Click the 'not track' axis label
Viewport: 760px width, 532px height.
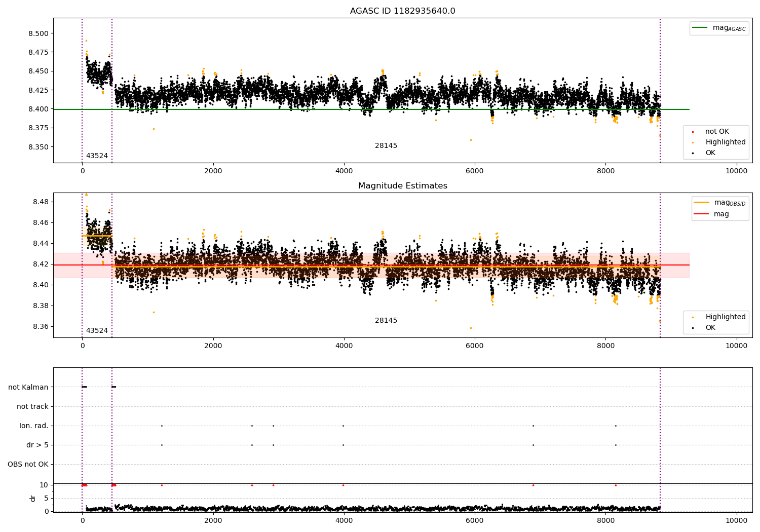coord(32,406)
